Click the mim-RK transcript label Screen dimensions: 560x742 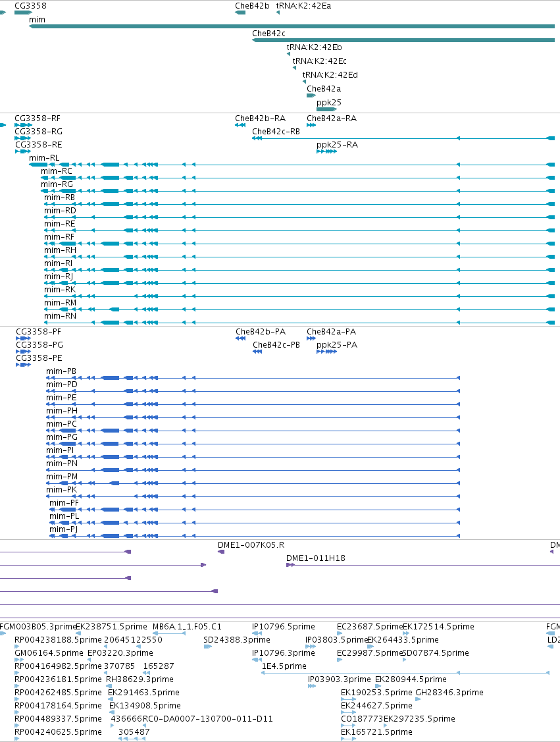pyautogui.click(x=60, y=290)
